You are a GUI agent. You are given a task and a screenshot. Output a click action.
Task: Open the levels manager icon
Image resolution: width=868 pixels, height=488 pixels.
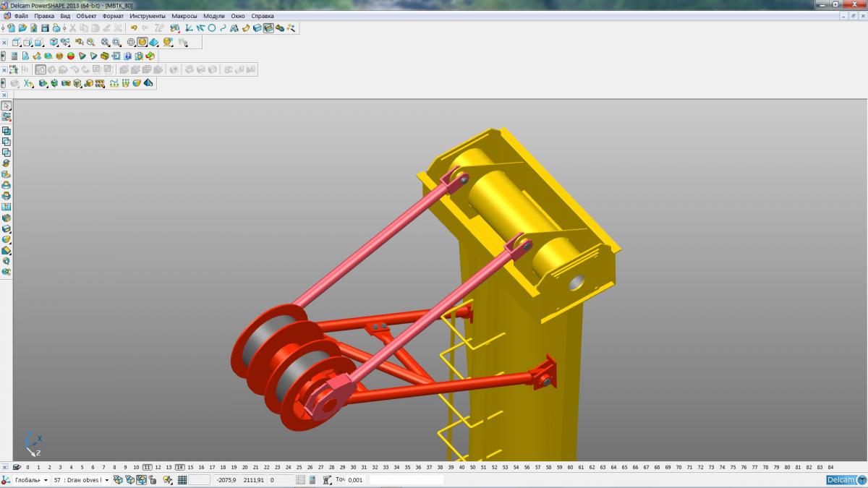tap(16, 467)
